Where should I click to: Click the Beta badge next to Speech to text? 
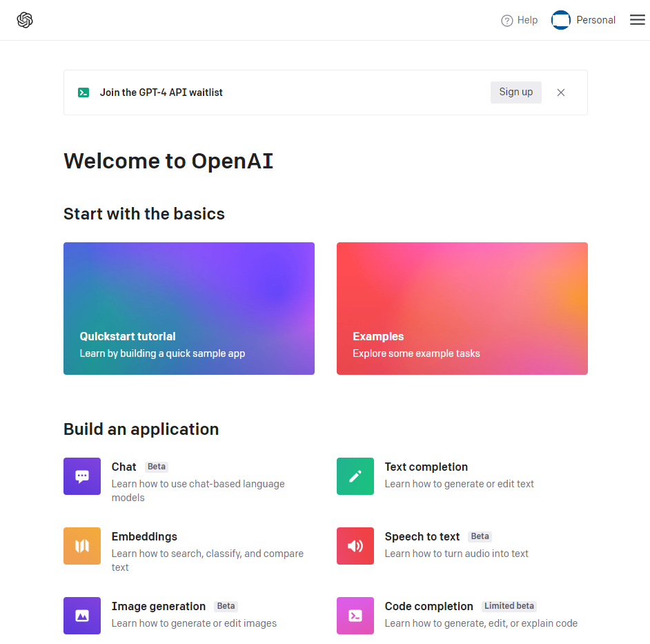[x=480, y=536]
